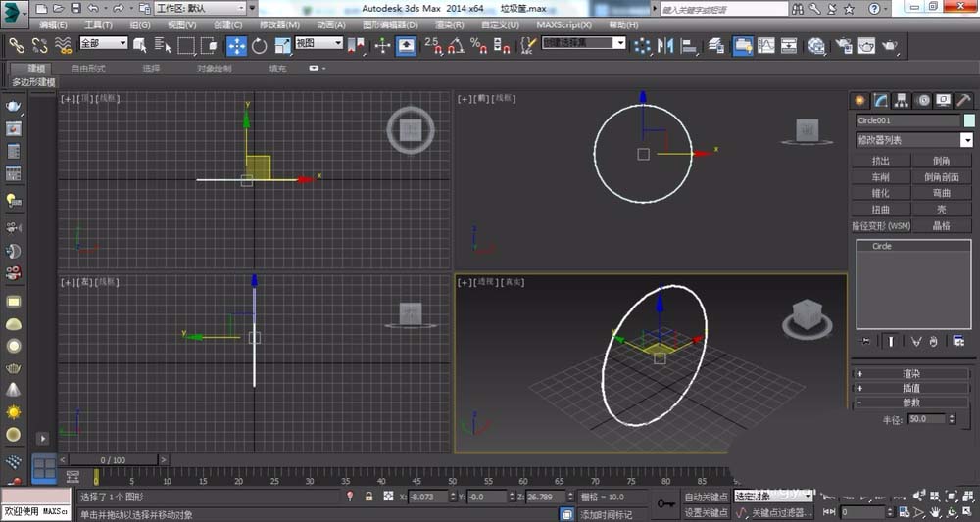Click the Circle001 object color swatch
Viewport: 980px width, 522px height.
pyautogui.click(x=969, y=120)
